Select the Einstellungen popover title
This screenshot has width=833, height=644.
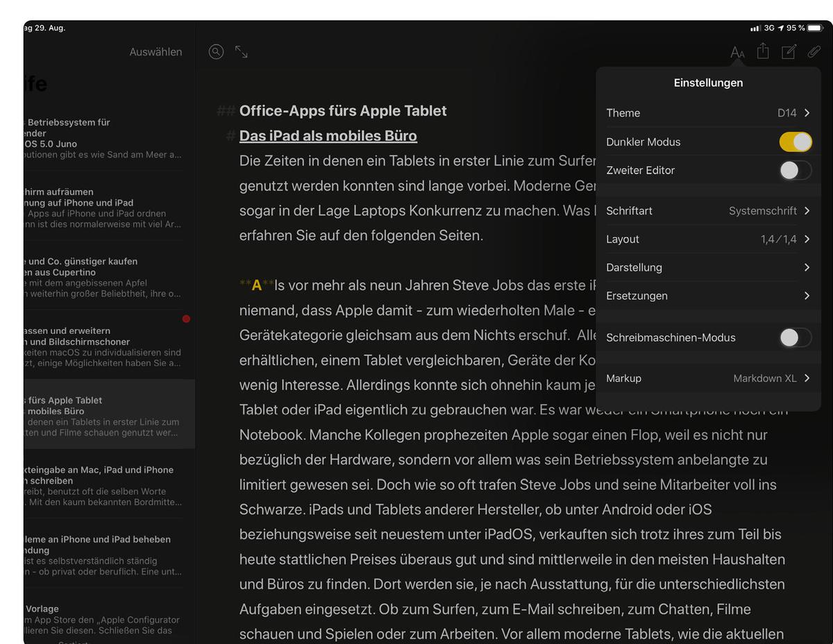tap(708, 83)
